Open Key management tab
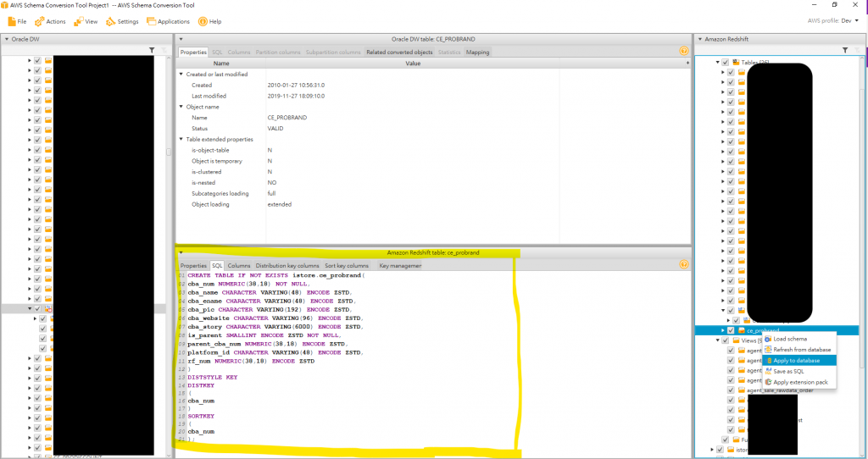 pyautogui.click(x=400, y=265)
